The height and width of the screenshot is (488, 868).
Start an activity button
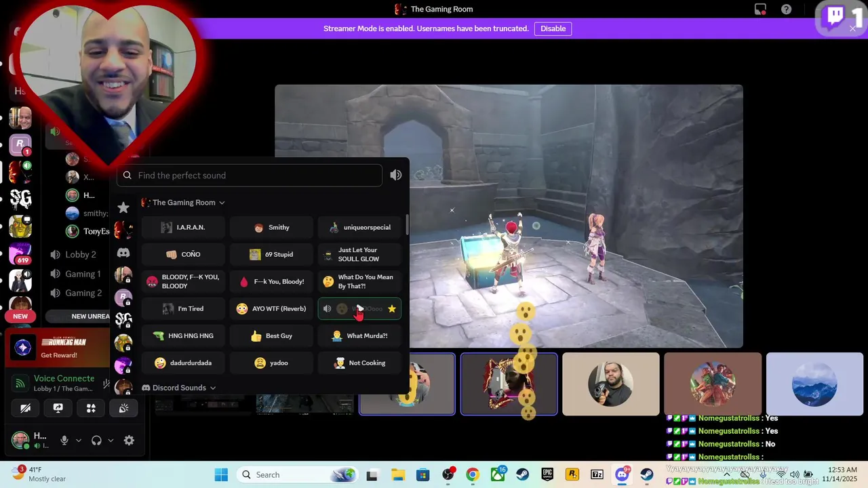(x=91, y=408)
